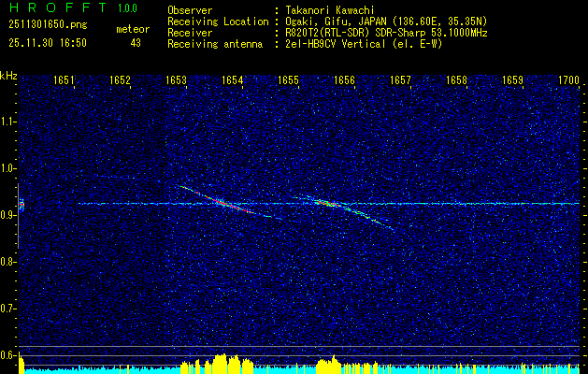Screen dimensions: 588x374
Task: Click the 1.1 kHz frequency label
Action: [x=7, y=122]
